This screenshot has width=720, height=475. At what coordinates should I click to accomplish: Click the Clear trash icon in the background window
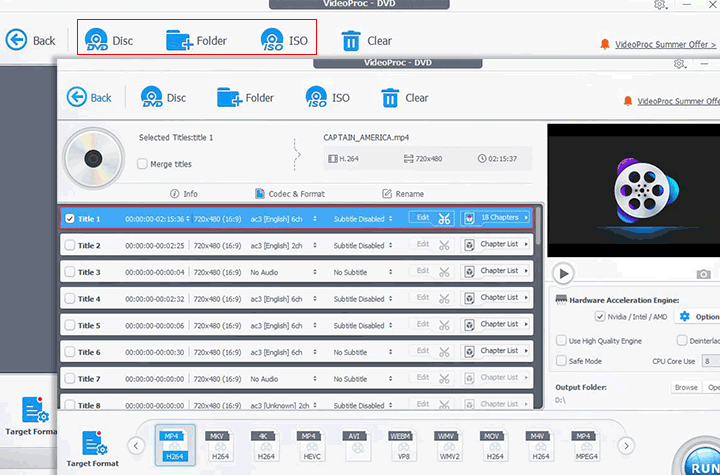pos(351,41)
